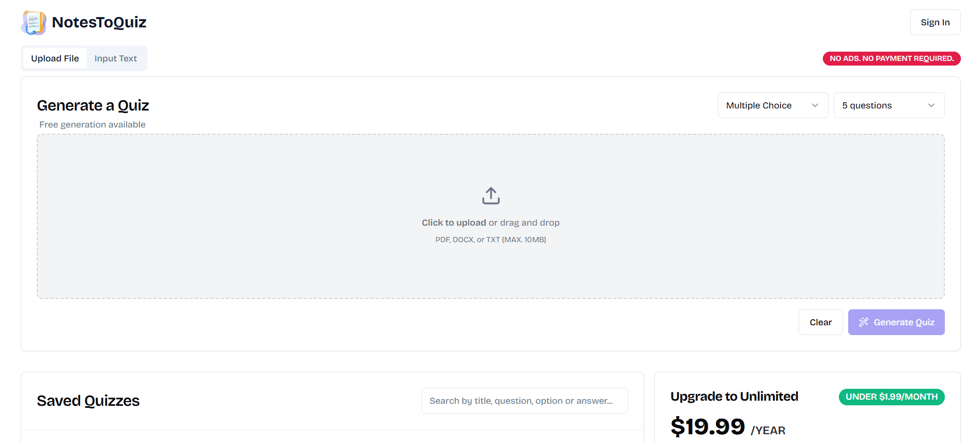Click the $19.99 yearly price
Image resolution: width=980 pixels, height=443 pixels.
point(708,427)
